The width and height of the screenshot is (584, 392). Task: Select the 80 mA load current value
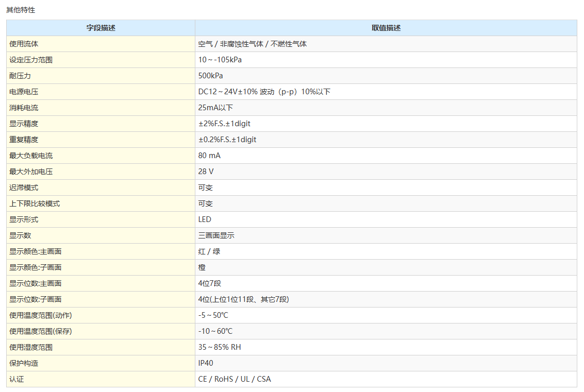209,156
